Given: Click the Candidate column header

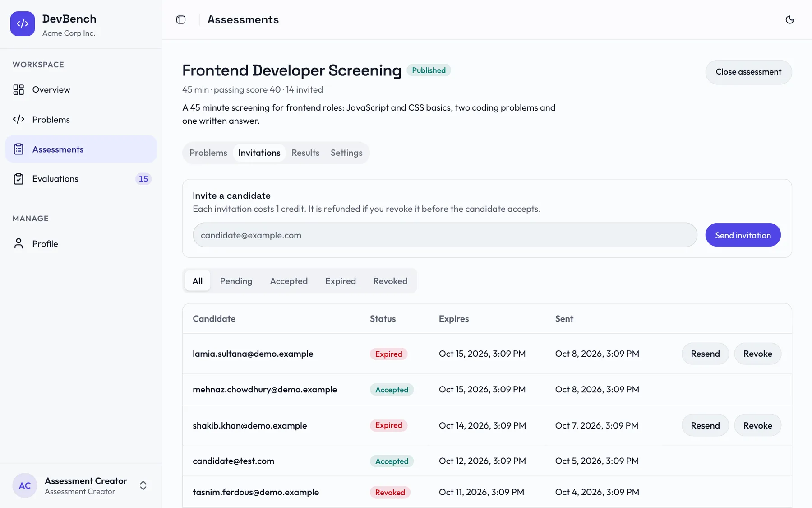Looking at the screenshot, I should point(214,318).
